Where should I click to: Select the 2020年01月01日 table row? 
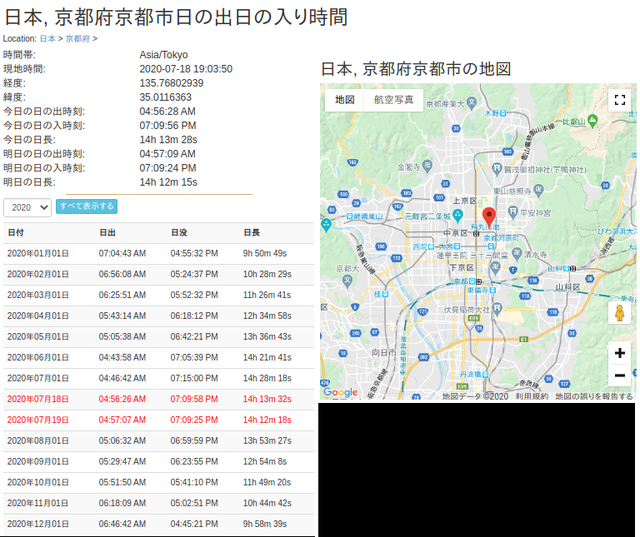pos(158,254)
